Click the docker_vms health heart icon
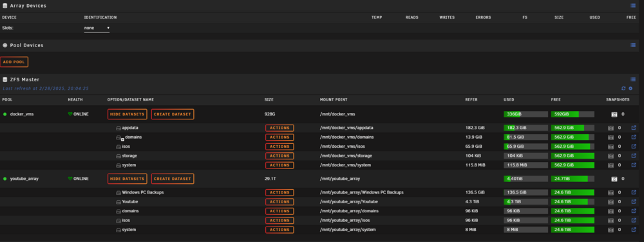644x242 pixels. [x=70, y=114]
